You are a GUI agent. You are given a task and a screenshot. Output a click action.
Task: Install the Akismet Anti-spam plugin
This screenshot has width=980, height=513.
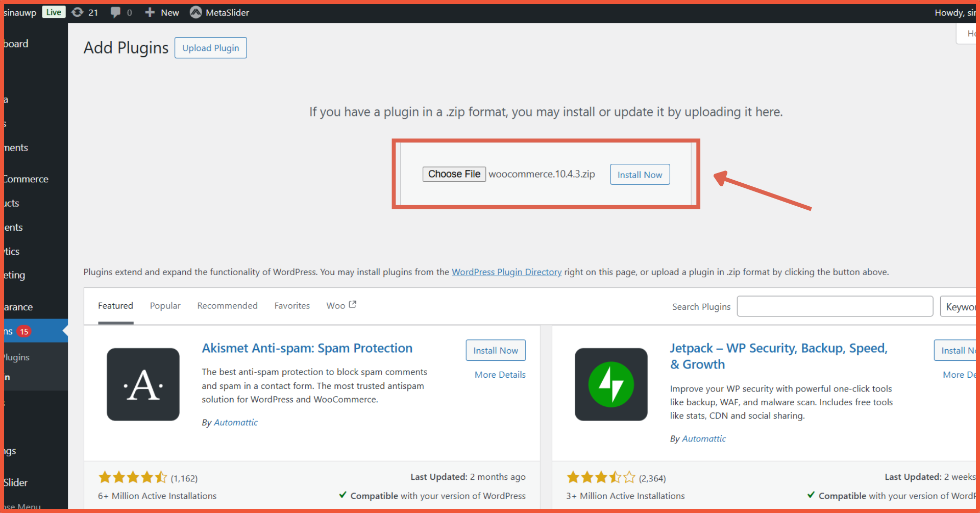click(x=496, y=351)
